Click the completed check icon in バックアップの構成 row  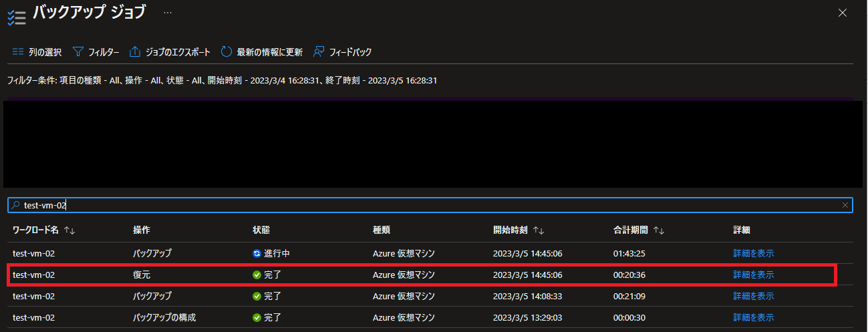coord(257,317)
